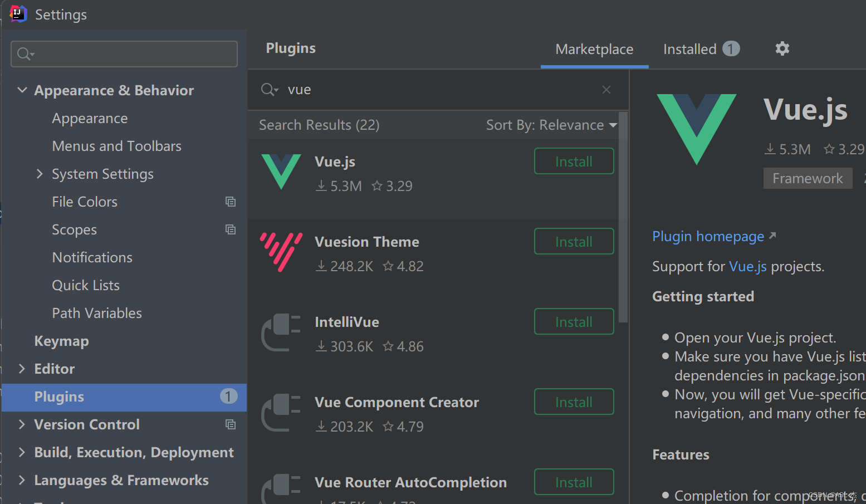Click the Plugins update count badge

(228, 396)
